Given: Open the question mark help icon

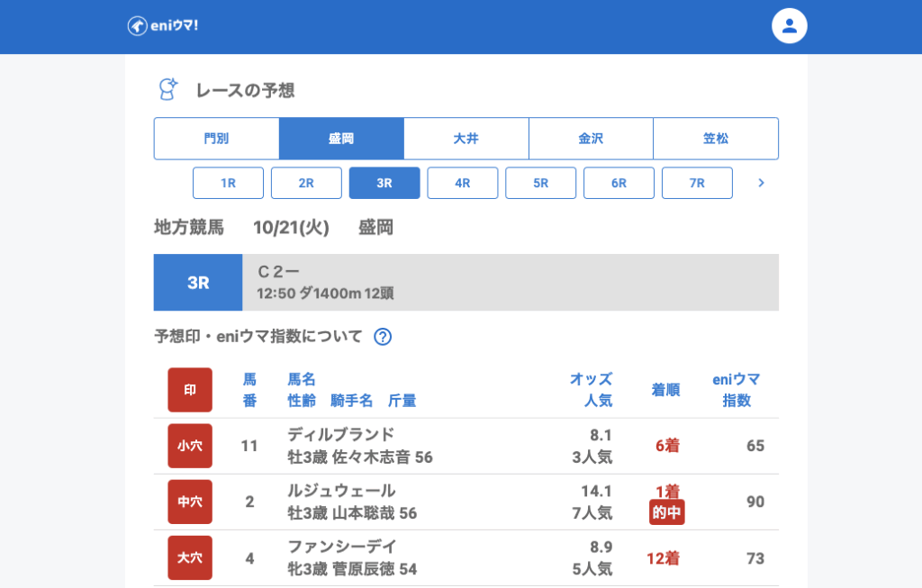Looking at the screenshot, I should click(x=383, y=337).
